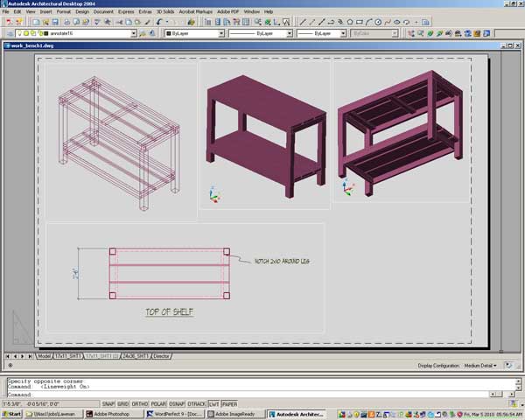Select the Line draw tool

(303, 21)
